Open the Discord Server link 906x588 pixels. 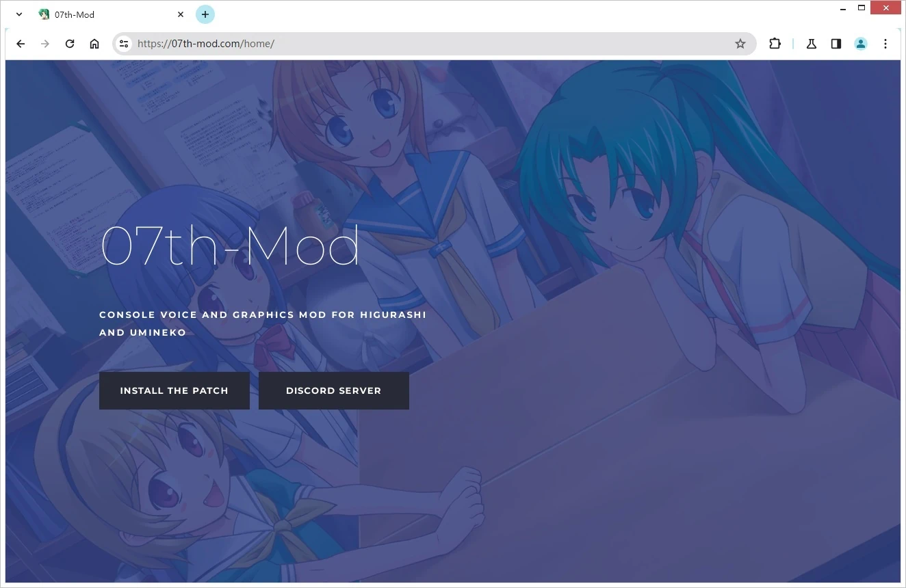tap(333, 390)
